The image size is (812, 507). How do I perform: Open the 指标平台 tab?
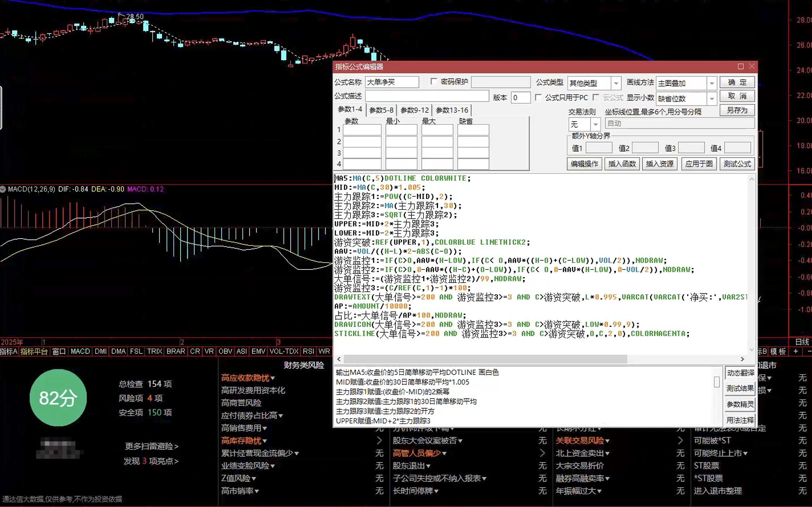[34, 351]
